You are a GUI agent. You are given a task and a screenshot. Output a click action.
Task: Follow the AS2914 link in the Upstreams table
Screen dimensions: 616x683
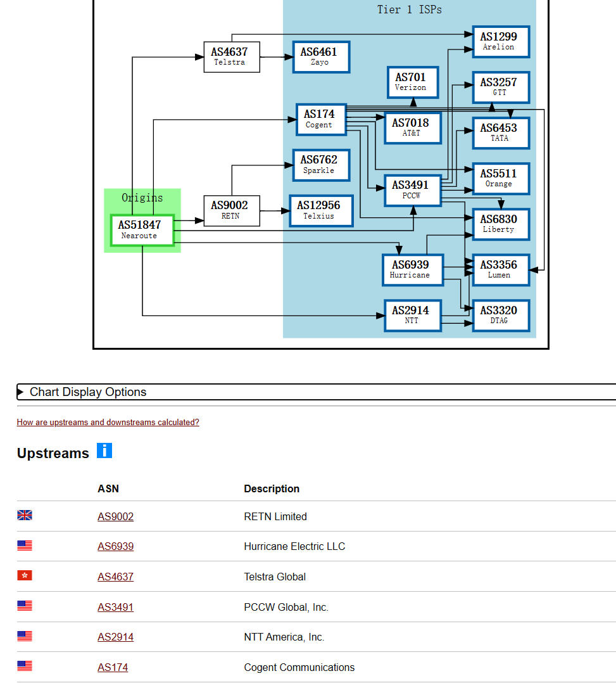coord(115,637)
